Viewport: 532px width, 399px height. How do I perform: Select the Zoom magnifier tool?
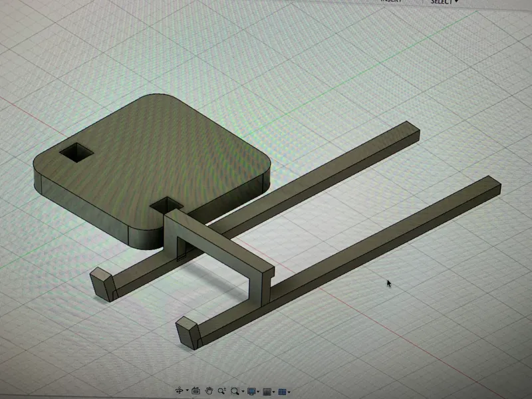pos(222,391)
